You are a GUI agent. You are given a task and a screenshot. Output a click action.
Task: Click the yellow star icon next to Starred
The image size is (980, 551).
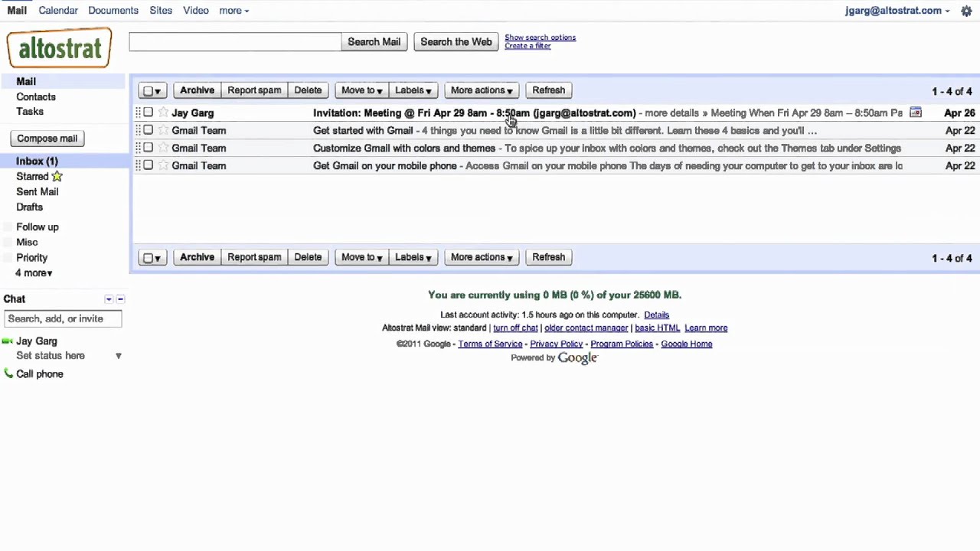pos(57,176)
